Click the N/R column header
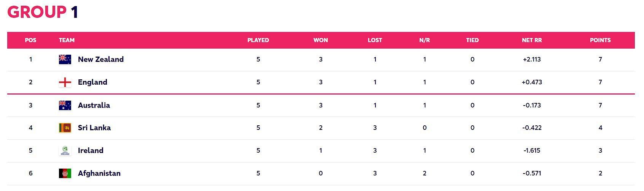644x191 pixels. pyautogui.click(x=424, y=40)
